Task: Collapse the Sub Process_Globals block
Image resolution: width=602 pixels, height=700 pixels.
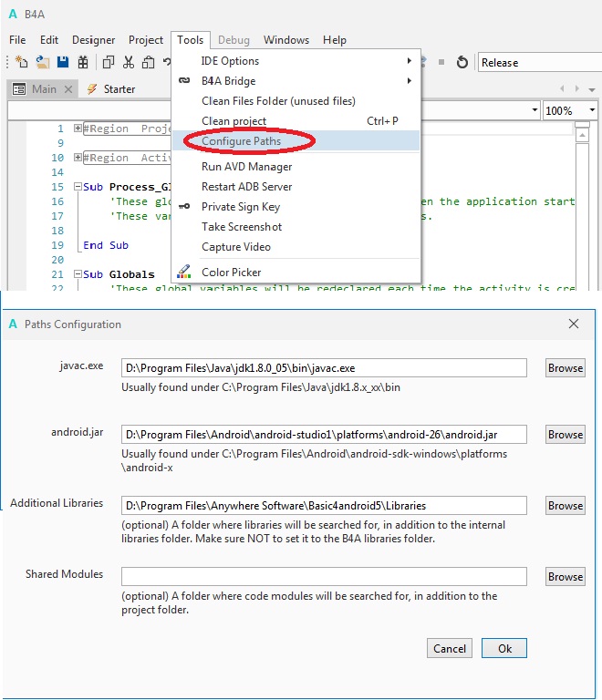Action: [x=78, y=187]
